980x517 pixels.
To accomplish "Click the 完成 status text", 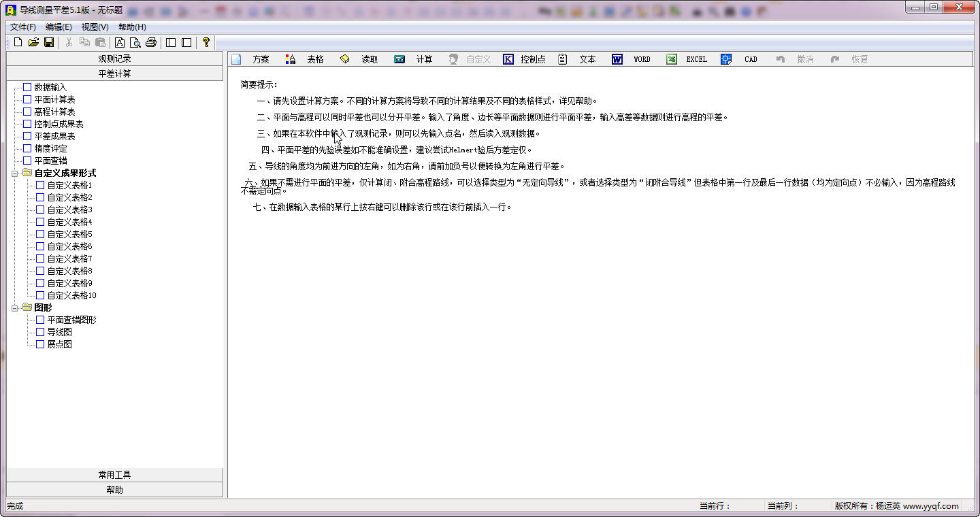I will tap(15, 506).
